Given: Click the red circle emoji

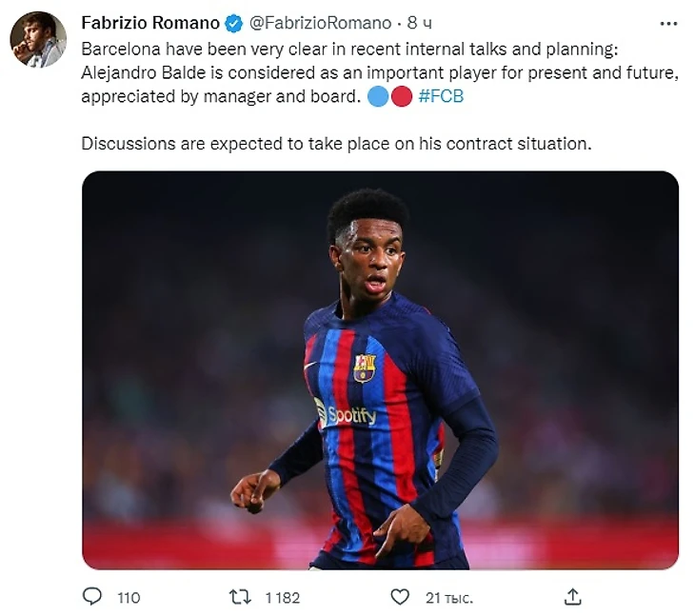Looking at the screenshot, I should point(401,97).
